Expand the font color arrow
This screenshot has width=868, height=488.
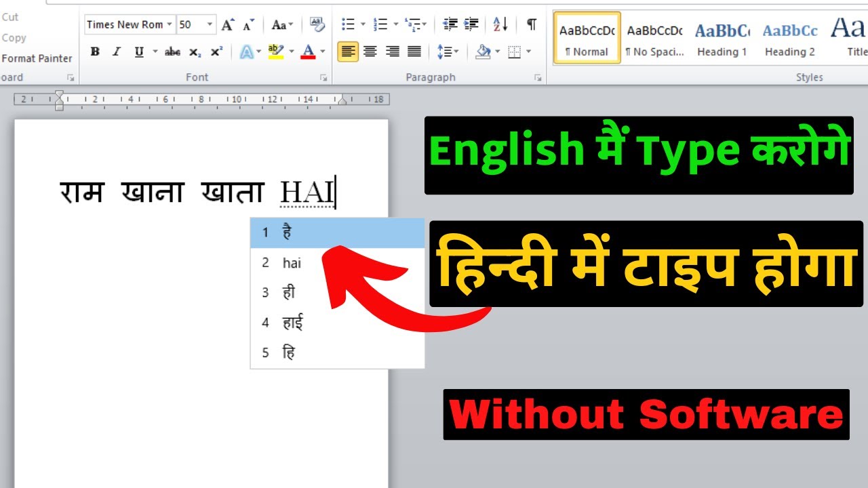click(x=323, y=52)
